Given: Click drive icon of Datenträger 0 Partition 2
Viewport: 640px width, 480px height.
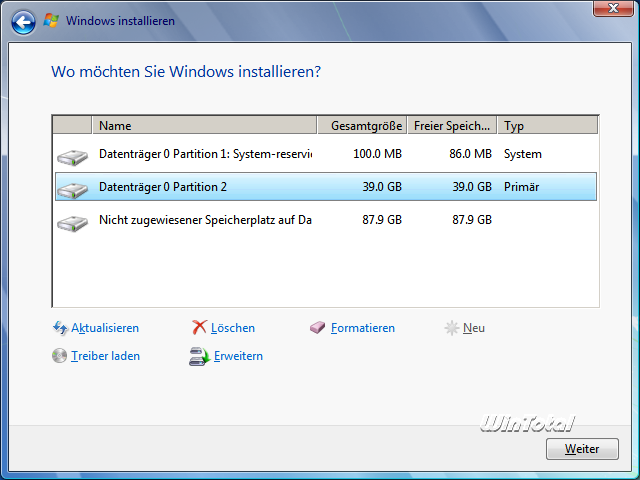Looking at the screenshot, I should tap(72, 189).
